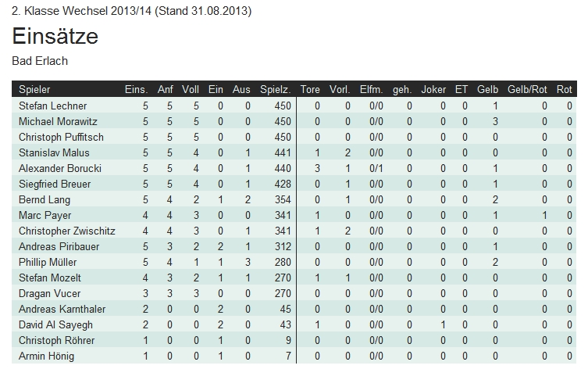Click on Dragan Vucer

point(48,293)
